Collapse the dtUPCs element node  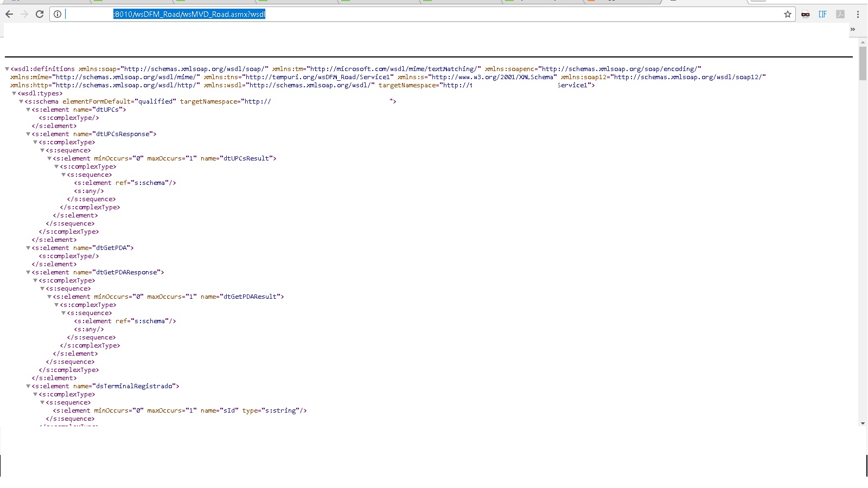(x=28, y=110)
